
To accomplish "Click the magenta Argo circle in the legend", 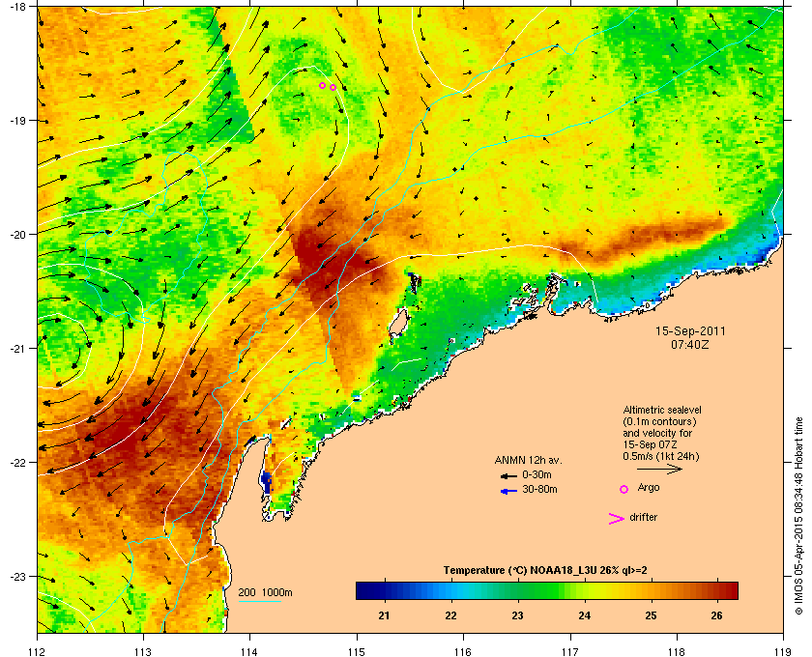I will [624, 489].
